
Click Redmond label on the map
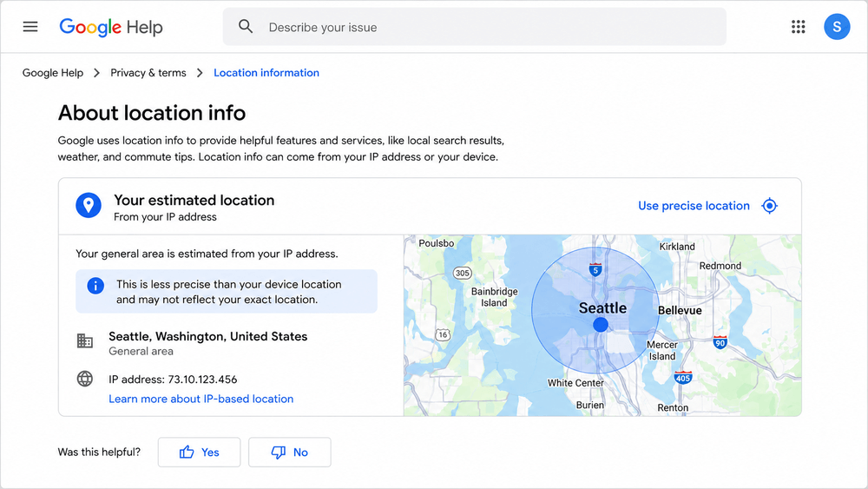pyautogui.click(x=720, y=266)
